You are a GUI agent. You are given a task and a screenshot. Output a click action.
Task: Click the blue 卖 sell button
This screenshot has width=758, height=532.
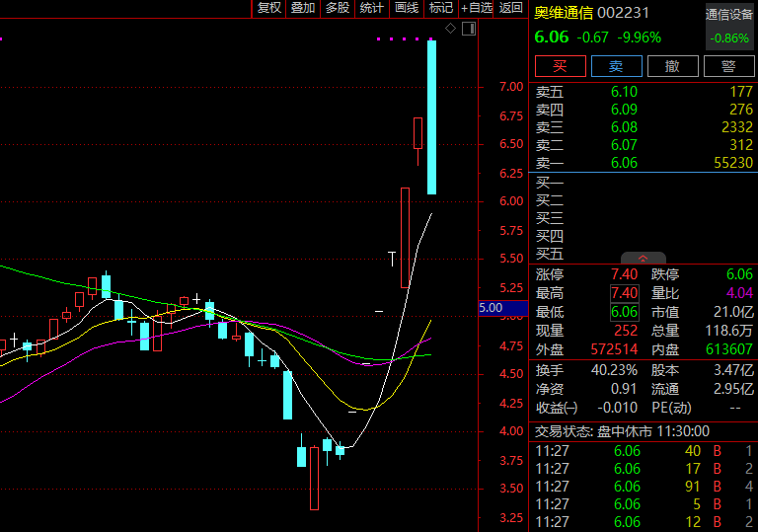(x=616, y=66)
